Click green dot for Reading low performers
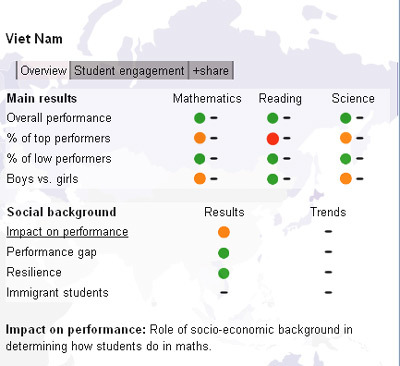Screen dimensions: 400x366 click(x=273, y=159)
